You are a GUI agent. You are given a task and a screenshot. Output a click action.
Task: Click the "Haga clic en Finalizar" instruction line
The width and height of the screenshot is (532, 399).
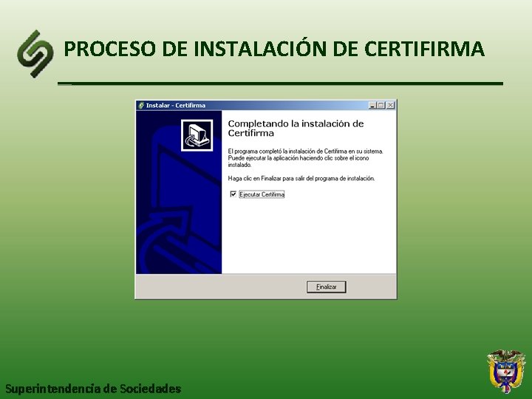[x=301, y=179]
